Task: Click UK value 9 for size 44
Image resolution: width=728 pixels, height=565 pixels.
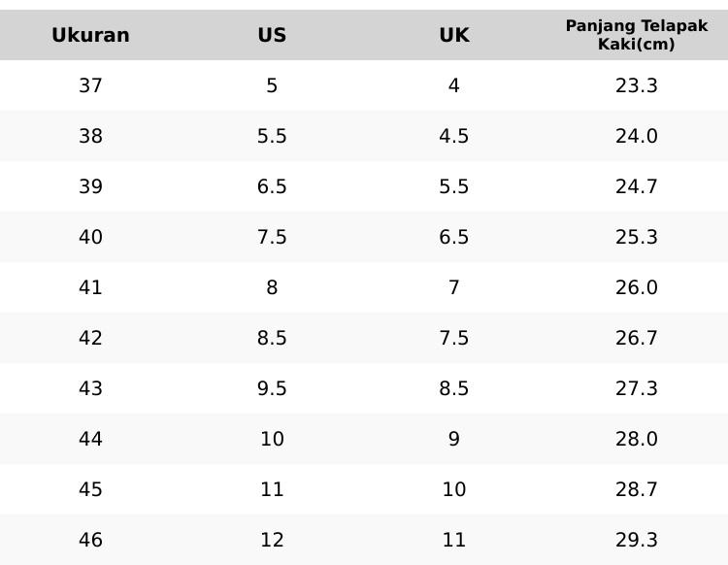Action: pos(454,439)
